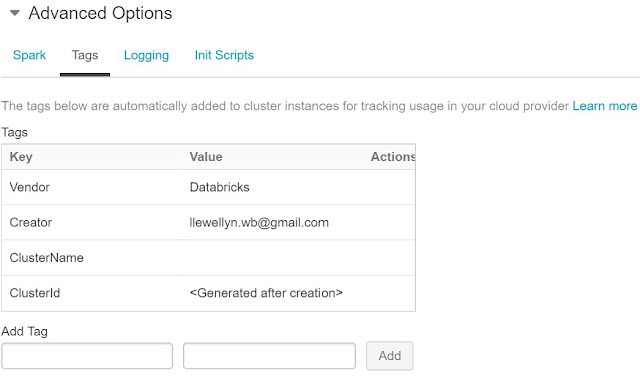Viewport: 640px width, 381px height.
Task: Click the Generated after creation value
Action: pyautogui.click(x=266, y=293)
